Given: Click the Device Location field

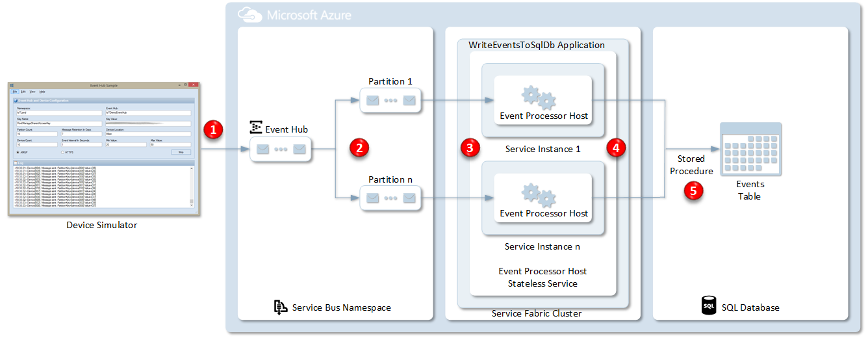Looking at the screenshot, I should click(148, 134).
